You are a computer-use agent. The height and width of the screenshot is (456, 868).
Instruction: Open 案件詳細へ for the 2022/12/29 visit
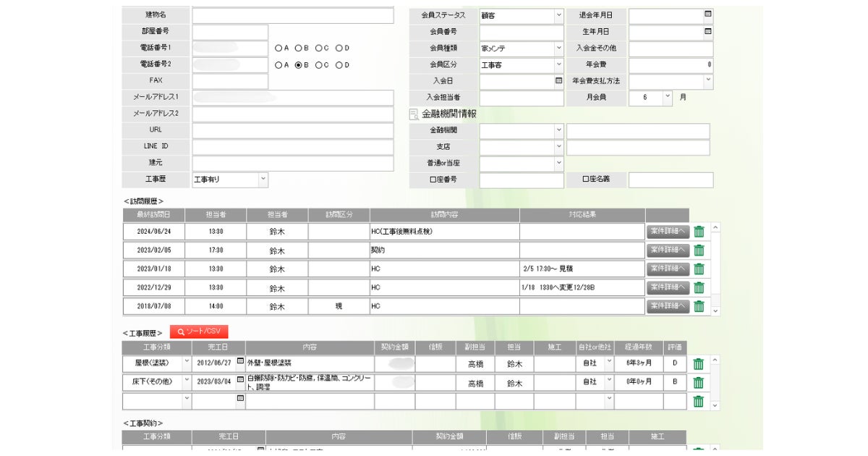(x=668, y=287)
